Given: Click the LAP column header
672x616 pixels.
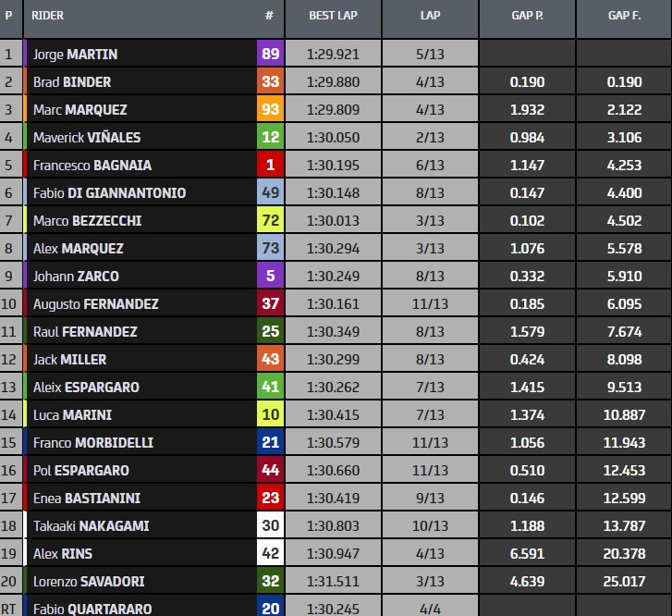Looking at the screenshot, I should 430,16.
